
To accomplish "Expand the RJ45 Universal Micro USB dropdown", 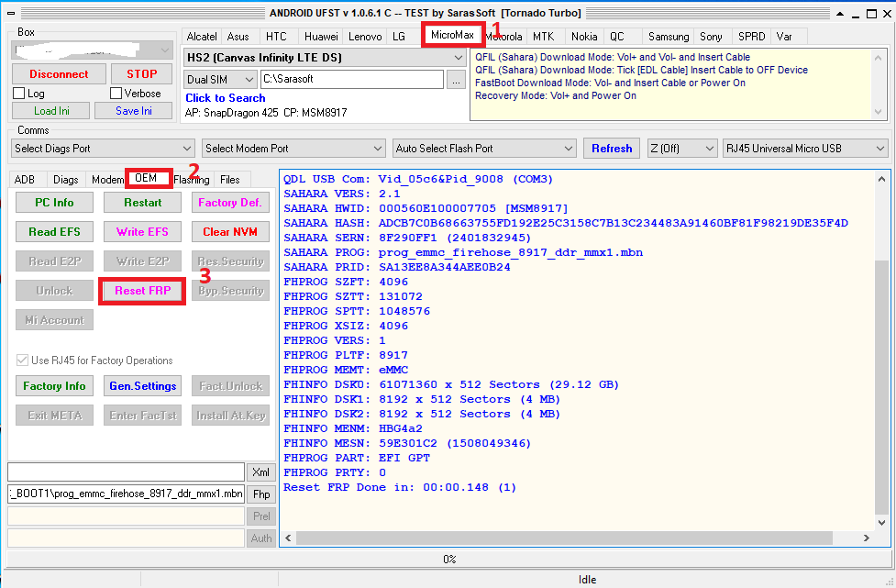I will pyautogui.click(x=805, y=149).
